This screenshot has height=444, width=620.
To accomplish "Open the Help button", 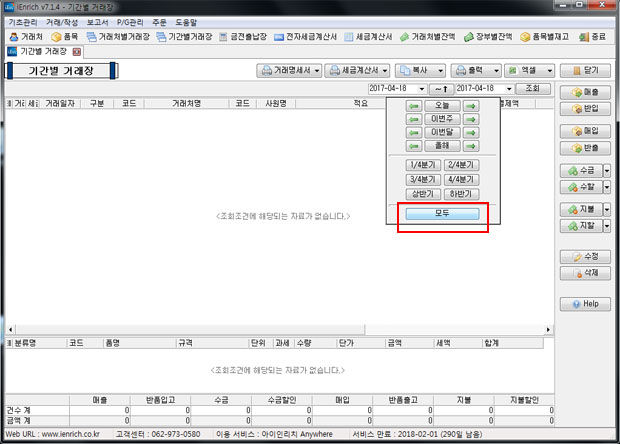I will click(x=585, y=303).
